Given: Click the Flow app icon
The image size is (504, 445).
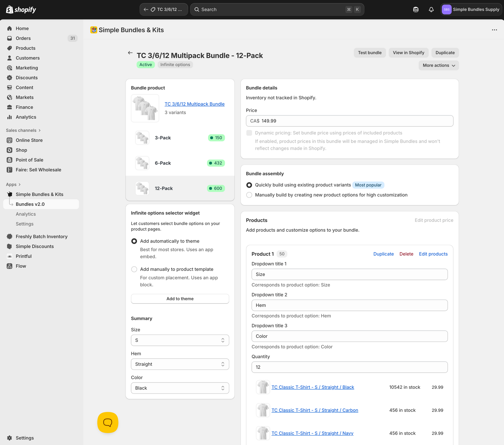Looking at the screenshot, I should point(10,266).
